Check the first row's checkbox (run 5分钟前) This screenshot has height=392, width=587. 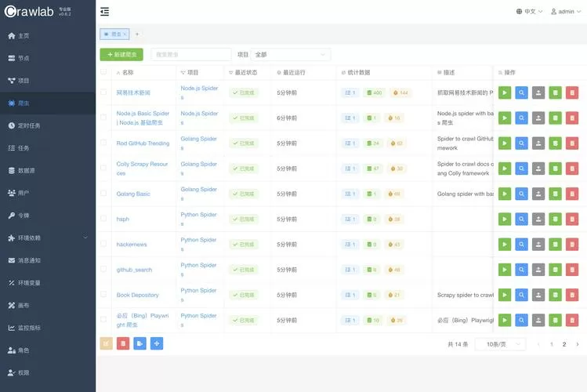(103, 92)
